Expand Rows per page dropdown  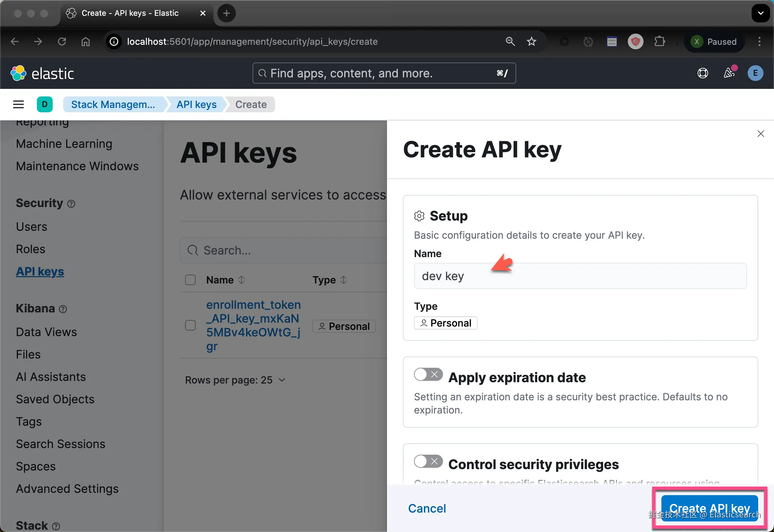[x=235, y=380]
